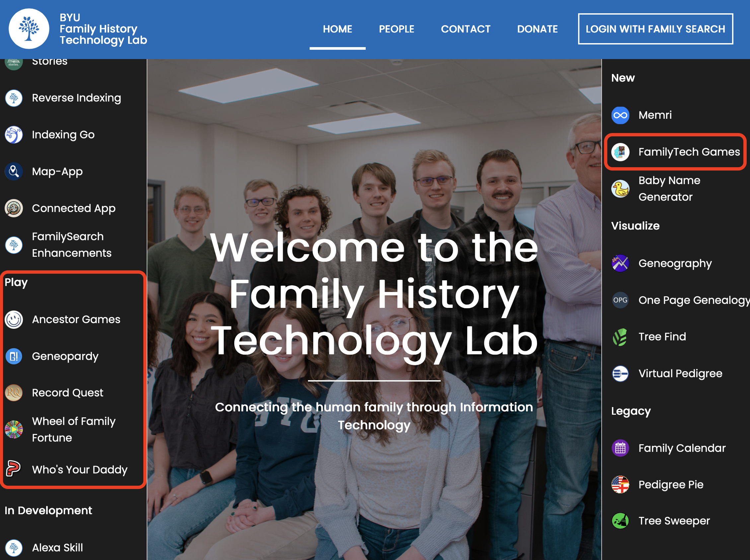The width and height of the screenshot is (750, 560).
Task: Click the Geneopardy G! icon
Action: tap(14, 356)
